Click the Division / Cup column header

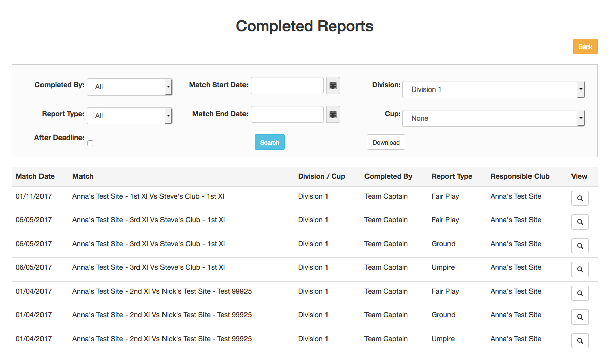click(x=321, y=176)
